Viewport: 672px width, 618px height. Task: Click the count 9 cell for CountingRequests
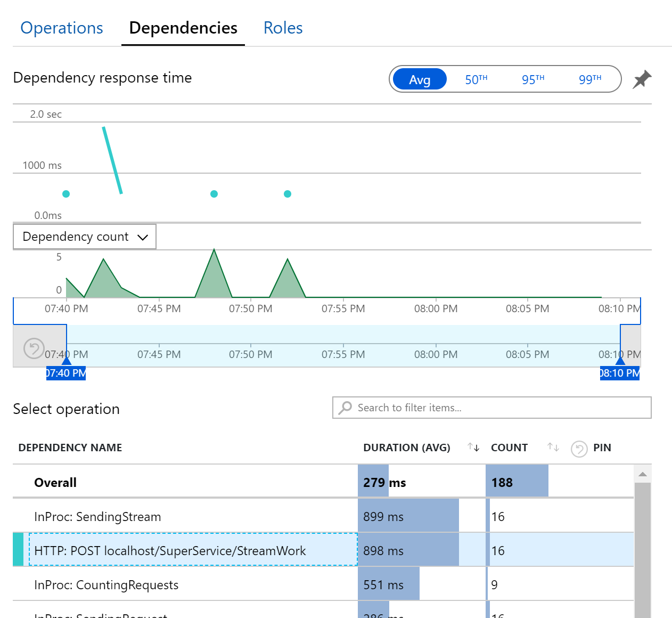coord(495,584)
